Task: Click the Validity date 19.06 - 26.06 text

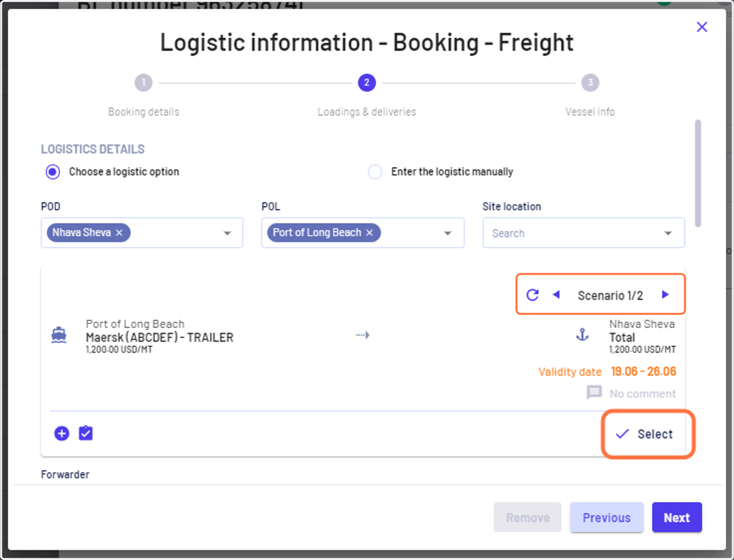Action: tap(607, 372)
